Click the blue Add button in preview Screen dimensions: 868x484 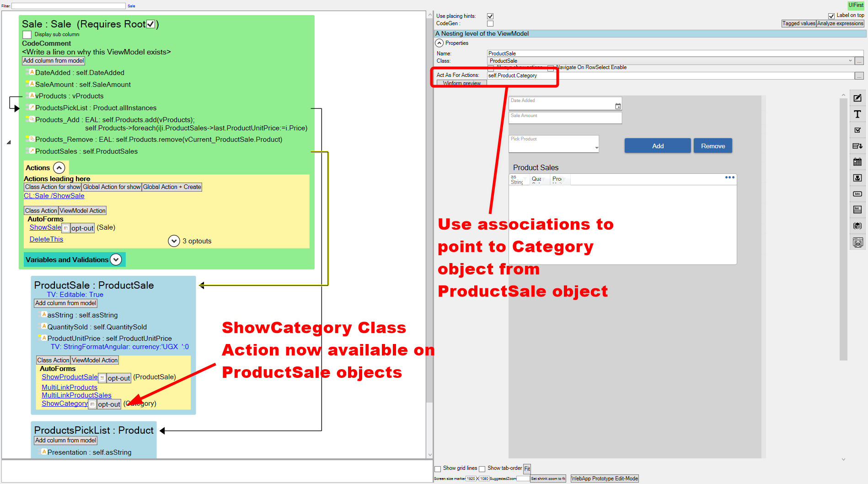click(x=658, y=146)
